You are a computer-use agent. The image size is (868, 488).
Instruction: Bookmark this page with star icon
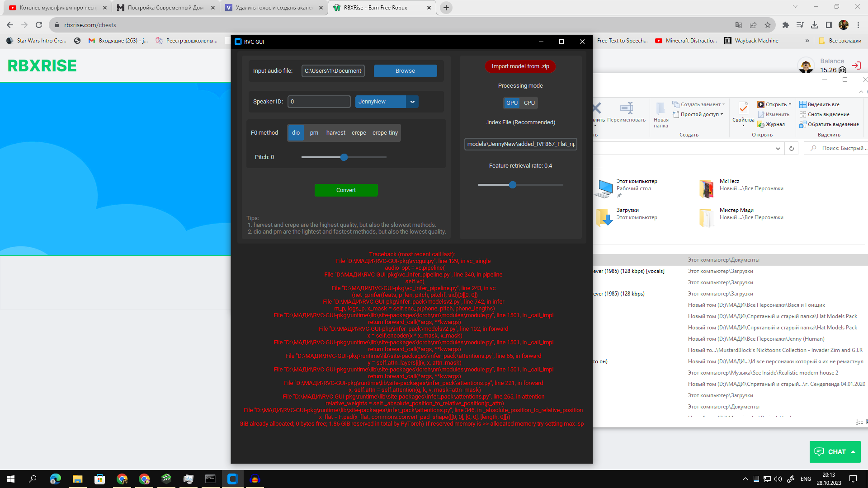click(768, 25)
